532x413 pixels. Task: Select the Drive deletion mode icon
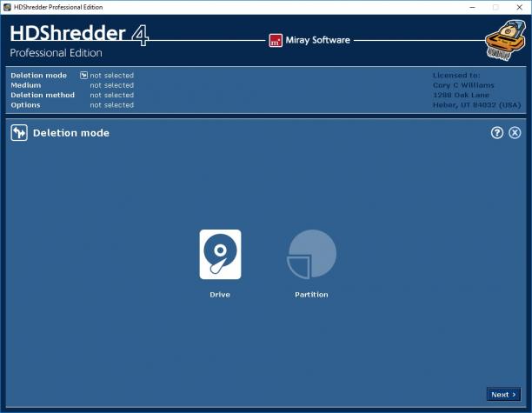[220, 255]
